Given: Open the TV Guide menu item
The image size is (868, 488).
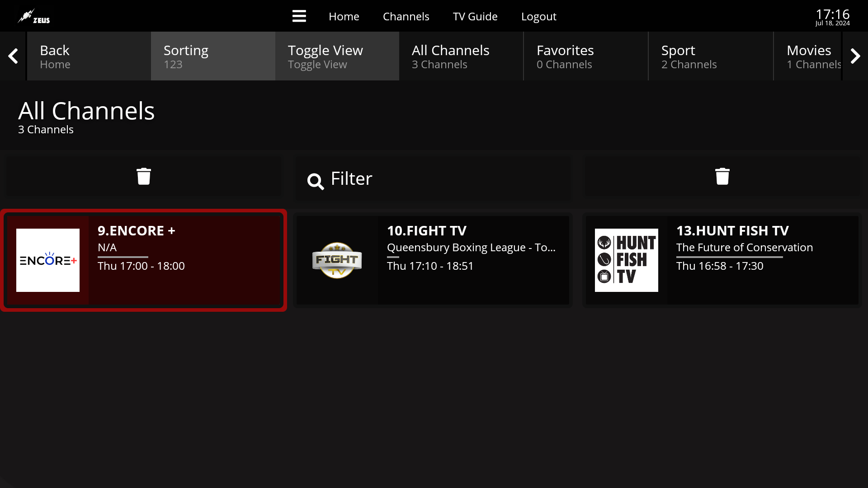Looking at the screenshot, I should coord(475,16).
